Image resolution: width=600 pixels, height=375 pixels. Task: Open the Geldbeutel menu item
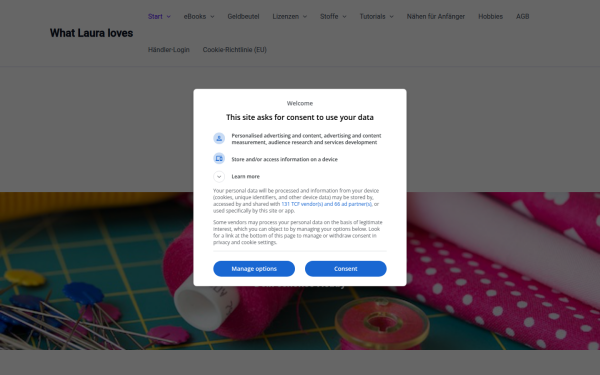(x=243, y=16)
